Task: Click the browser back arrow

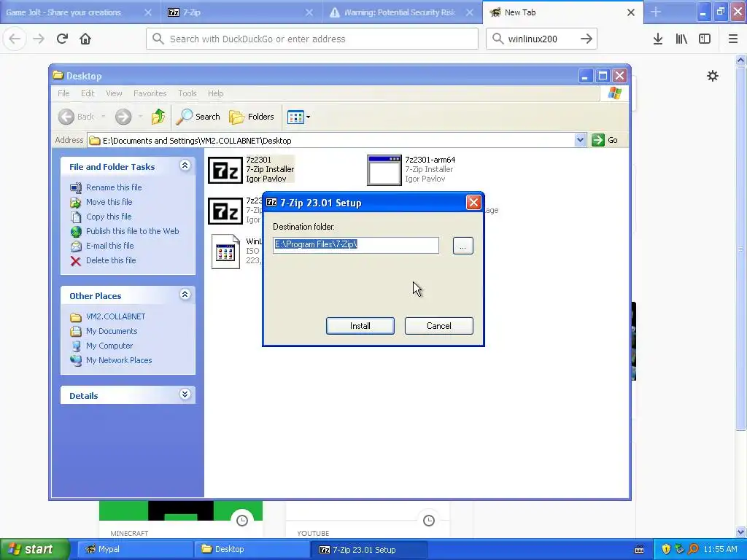Action: (15, 39)
